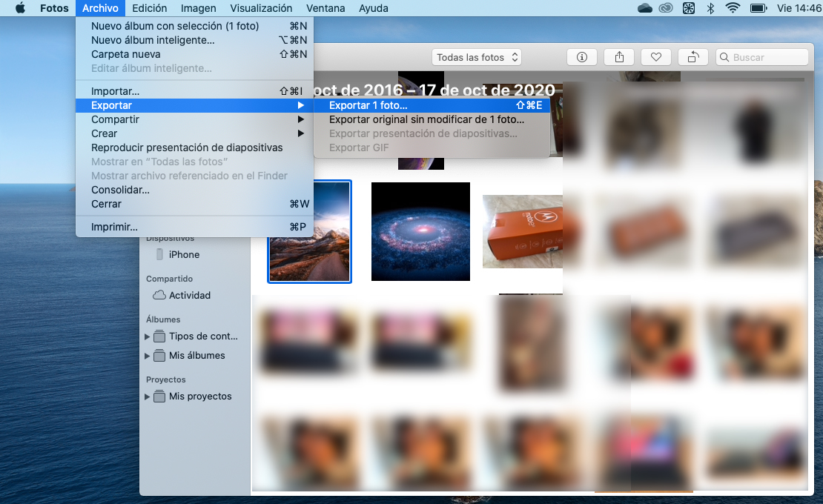
Task: Expand the Mis proyectos folder
Action: (147, 397)
